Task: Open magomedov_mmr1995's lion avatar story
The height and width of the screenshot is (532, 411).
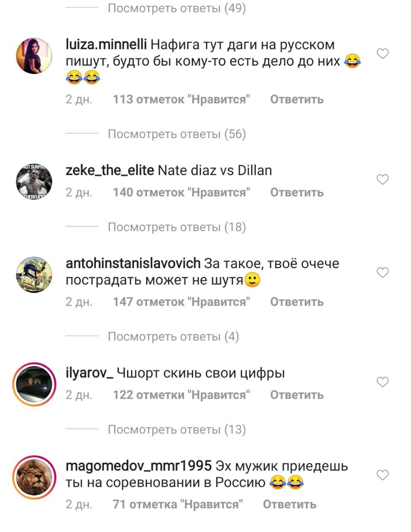Action: [34, 477]
